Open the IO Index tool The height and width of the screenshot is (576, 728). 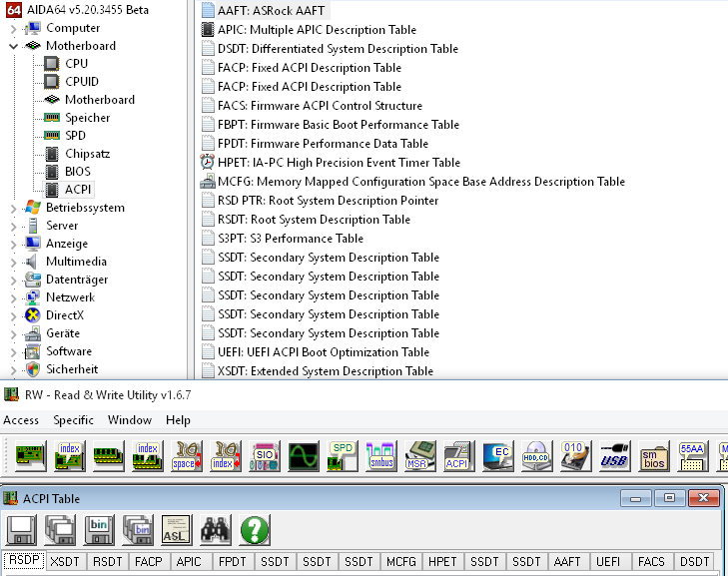tap(225, 456)
